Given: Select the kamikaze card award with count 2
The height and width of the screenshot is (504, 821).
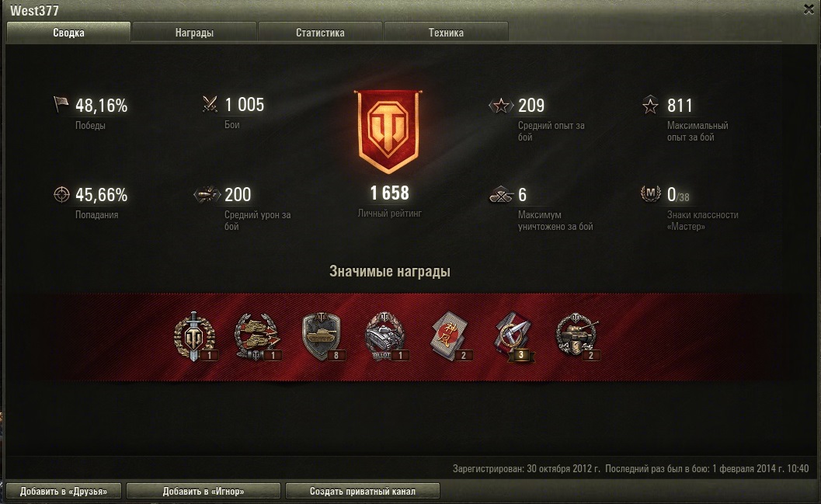Looking at the screenshot, I should [451, 336].
